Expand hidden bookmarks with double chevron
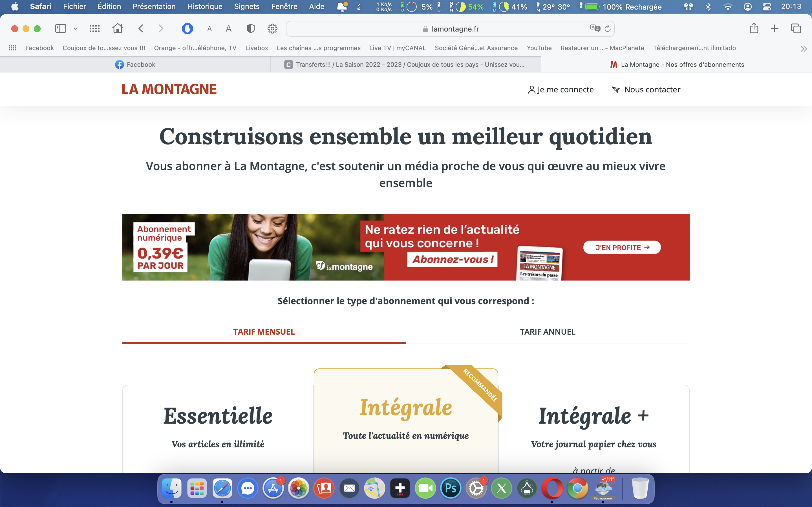 pos(803,49)
